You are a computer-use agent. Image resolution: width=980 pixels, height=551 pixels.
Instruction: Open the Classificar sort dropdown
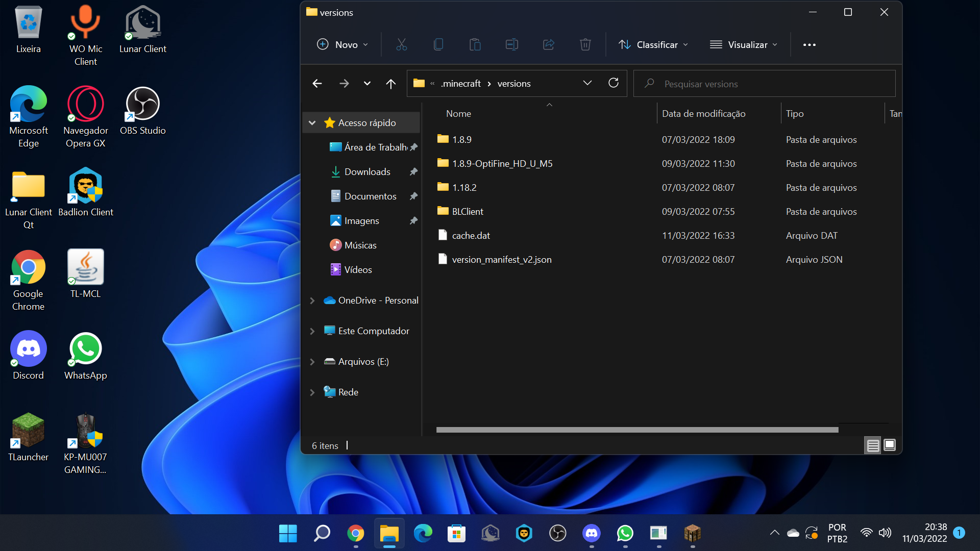653,45
